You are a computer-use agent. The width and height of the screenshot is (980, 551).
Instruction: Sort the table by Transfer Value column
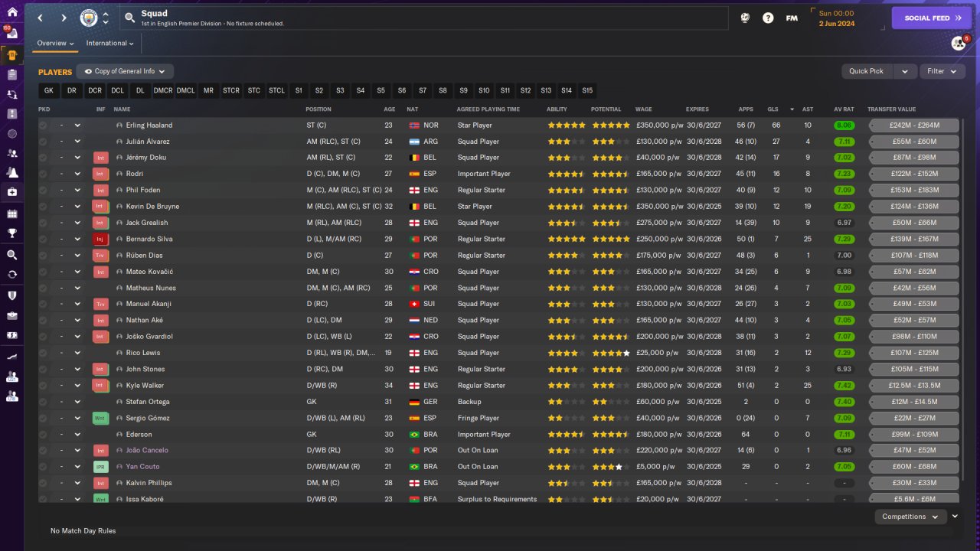(891, 109)
